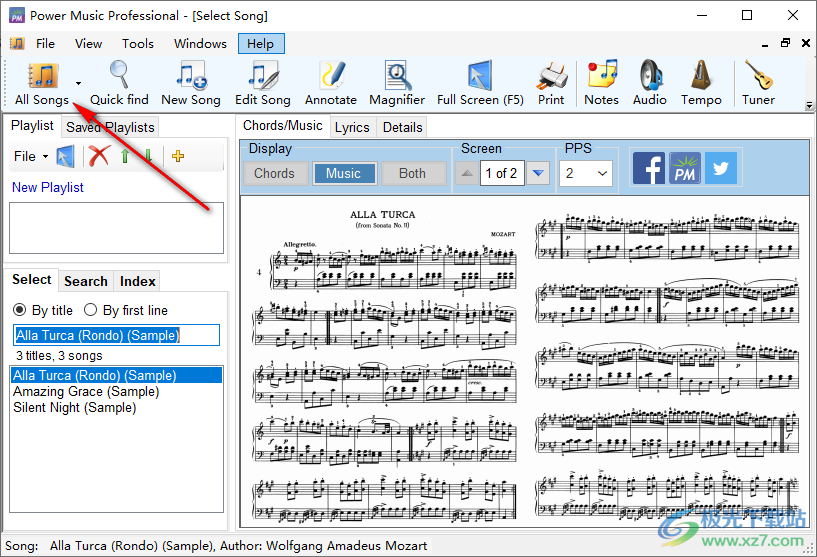The image size is (817, 557).
Task: Click the New Song toolbar icon
Action: tap(190, 82)
